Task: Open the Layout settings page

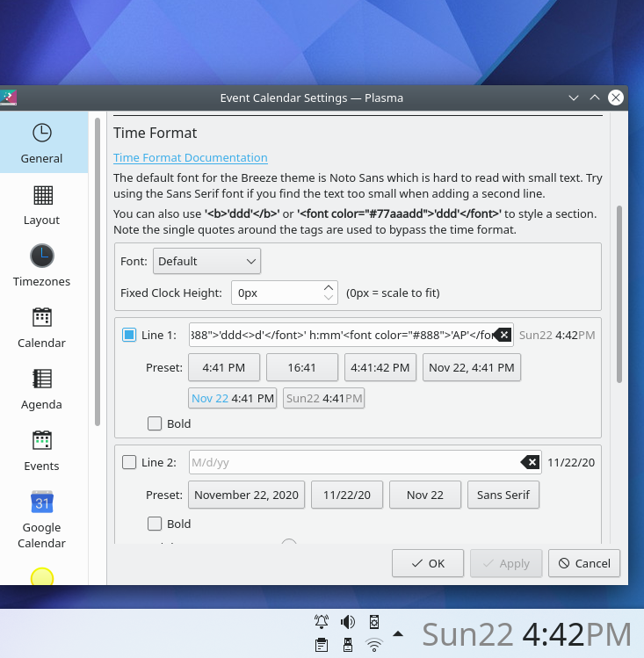Action: [41, 205]
